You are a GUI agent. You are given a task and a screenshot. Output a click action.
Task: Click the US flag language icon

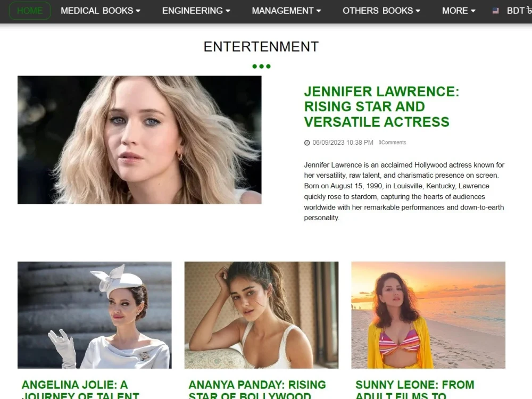coord(496,11)
